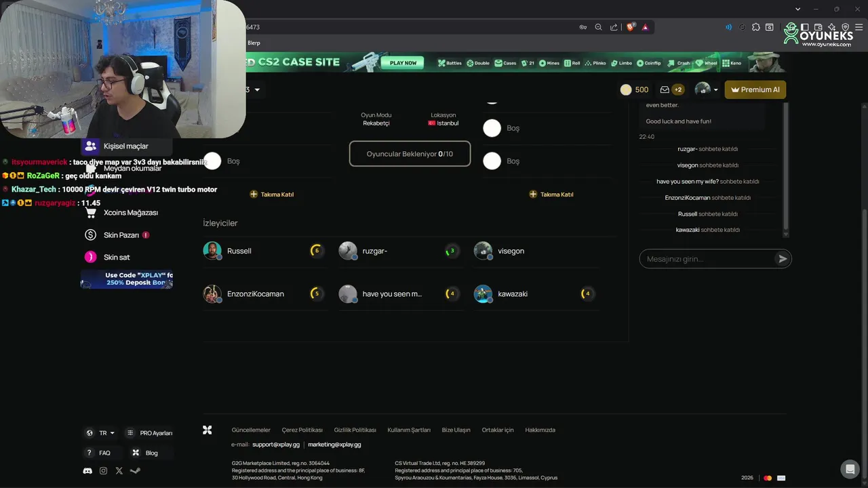Screen dimensions: 868x488
Task: Click the Brave VPN shield icon
Action: (x=846, y=27)
